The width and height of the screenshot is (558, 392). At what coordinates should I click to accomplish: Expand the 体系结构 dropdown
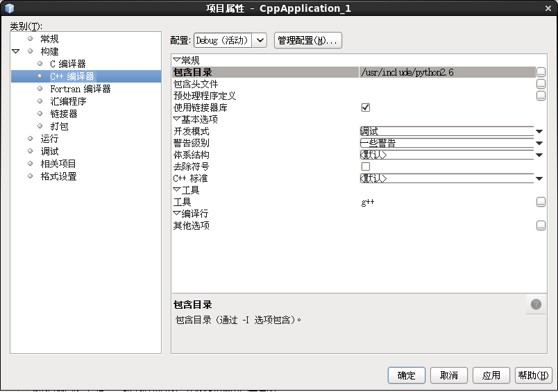click(539, 155)
